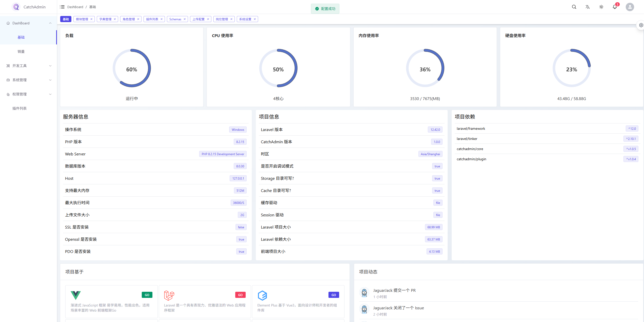Viewport: 644px width, 322px height.
Task: Open the search panel
Action: click(x=574, y=7)
